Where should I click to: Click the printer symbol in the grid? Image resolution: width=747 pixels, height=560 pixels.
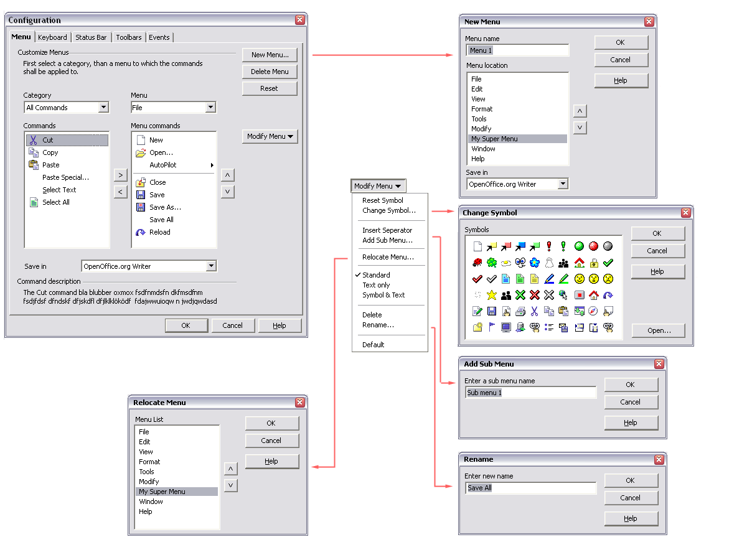[520, 311]
